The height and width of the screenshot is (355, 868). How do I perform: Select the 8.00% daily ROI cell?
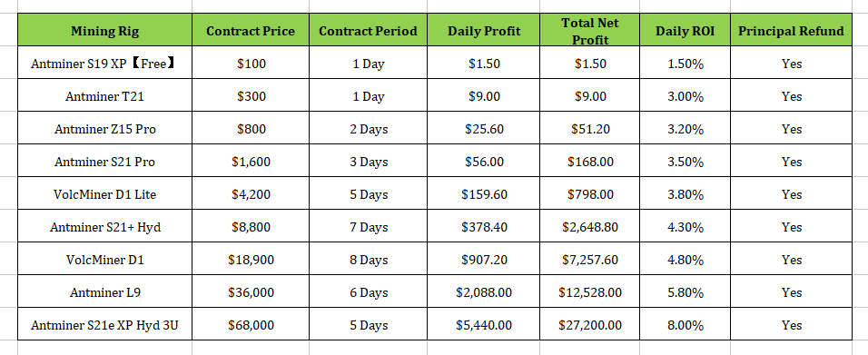click(685, 324)
